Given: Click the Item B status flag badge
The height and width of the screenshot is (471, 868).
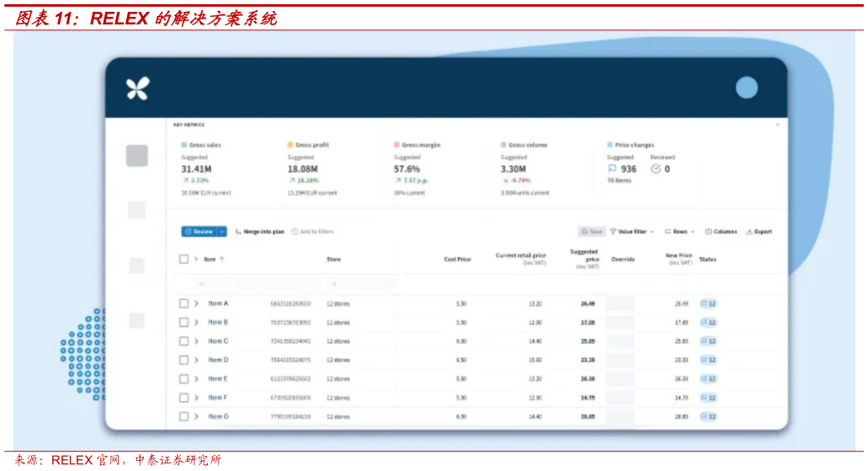Looking at the screenshot, I should click(708, 323).
